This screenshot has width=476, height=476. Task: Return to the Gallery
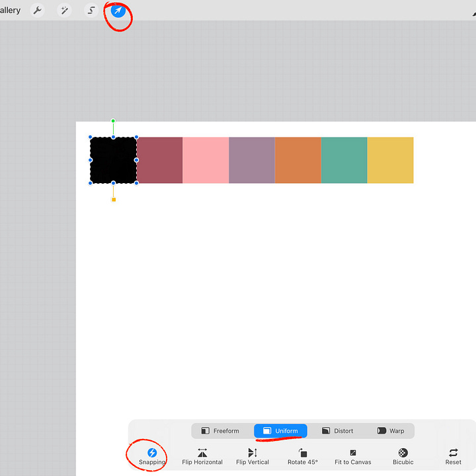(x=11, y=11)
